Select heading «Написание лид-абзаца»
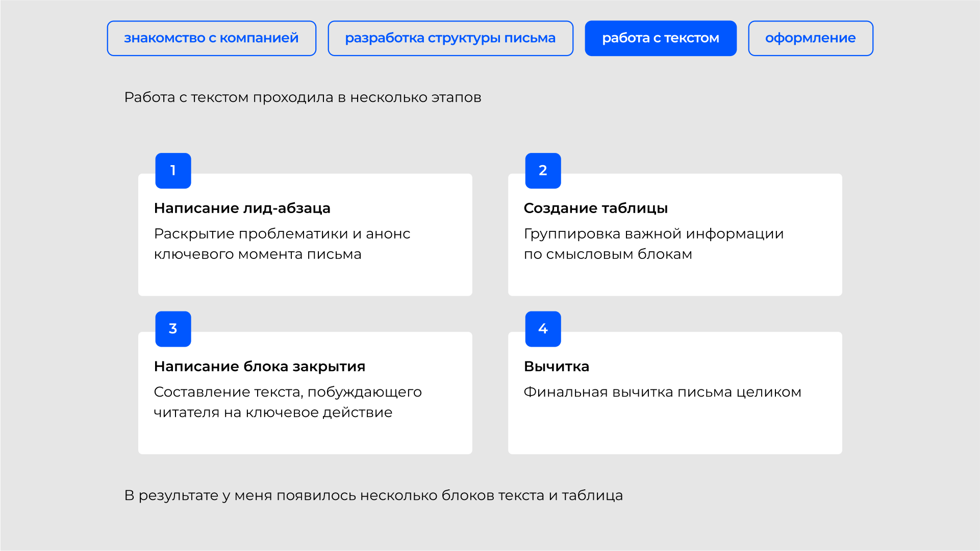This screenshot has width=980, height=551. point(242,208)
